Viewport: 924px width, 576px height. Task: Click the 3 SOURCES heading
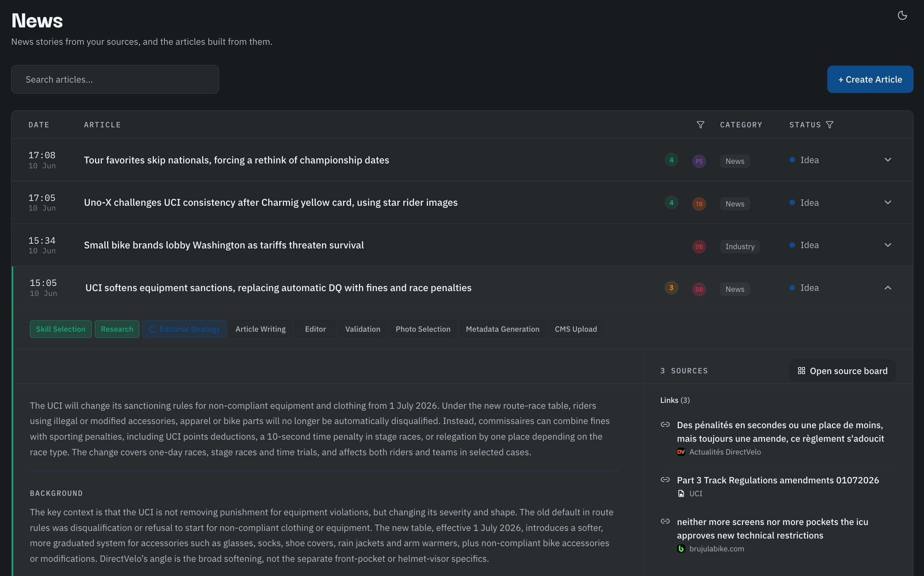(684, 371)
